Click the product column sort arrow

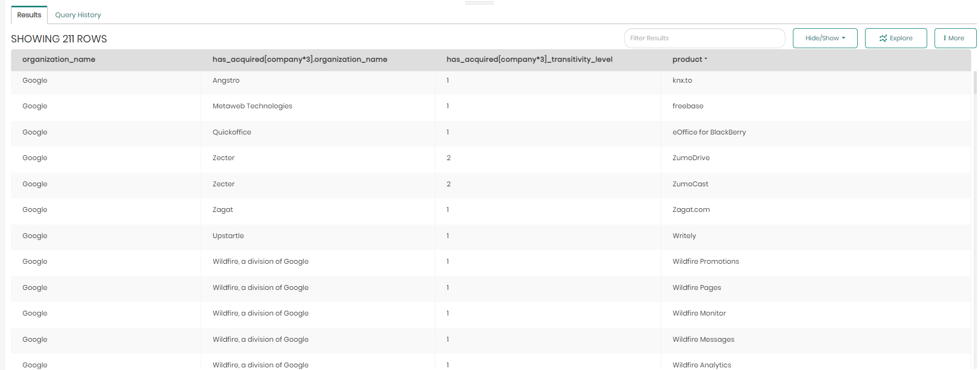click(706, 59)
